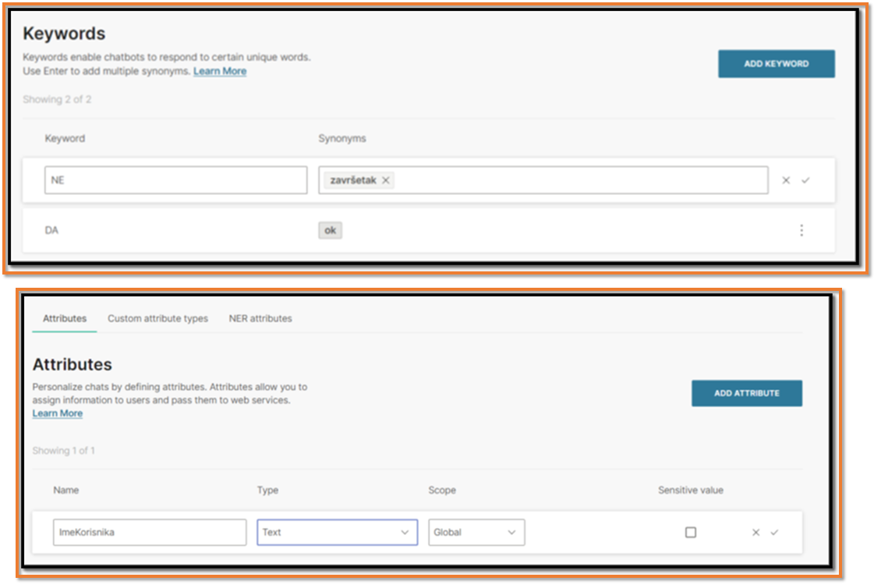This screenshot has width=874, height=588.
Task: Confirm the NE keyword row with checkmark
Action: 805,180
